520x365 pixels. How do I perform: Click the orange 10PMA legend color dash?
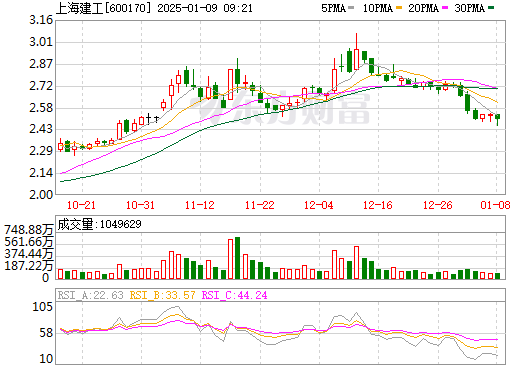pyautogui.click(x=399, y=7)
